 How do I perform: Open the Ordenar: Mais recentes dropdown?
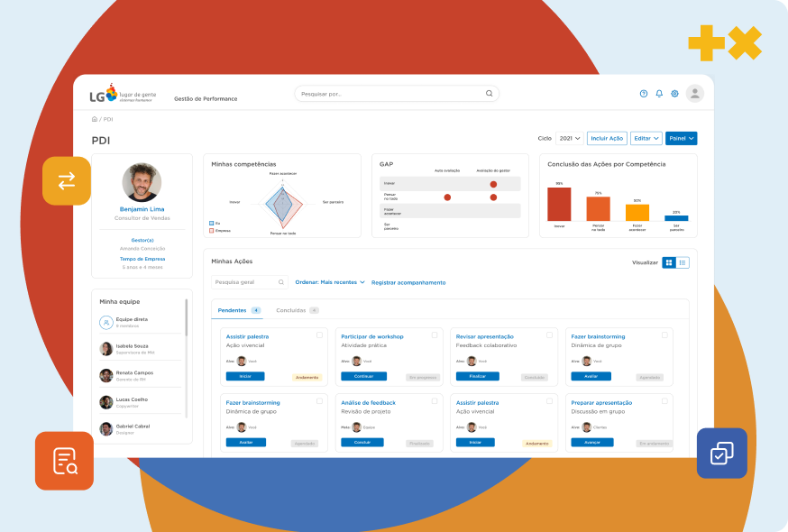coord(330,282)
